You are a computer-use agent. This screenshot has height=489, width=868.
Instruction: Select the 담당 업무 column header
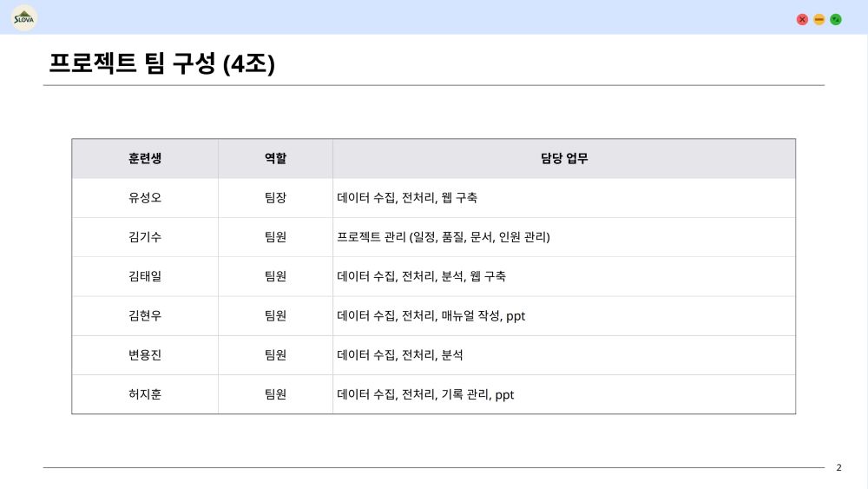[x=564, y=158]
